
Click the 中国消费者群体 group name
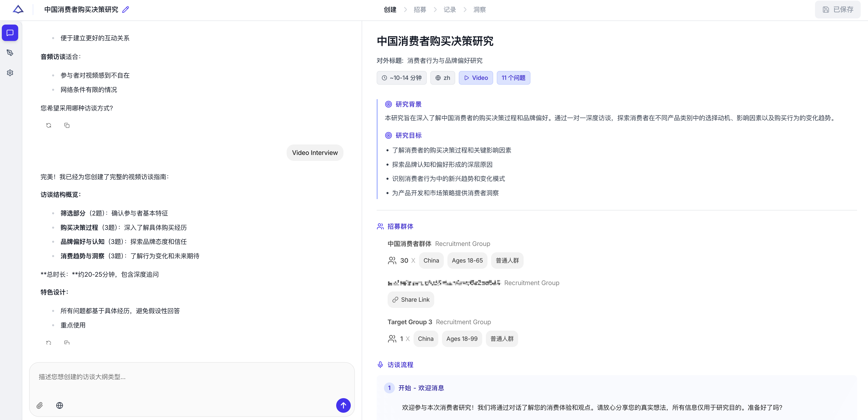click(x=409, y=244)
